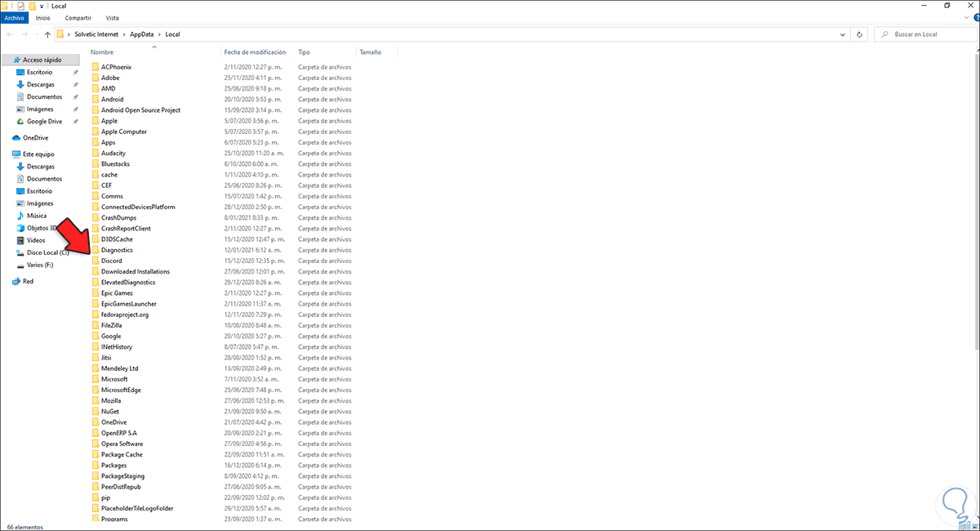Image resolution: width=980 pixels, height=531 pixels.
Task: Open the address bar history dropdown
Action: 843,34
